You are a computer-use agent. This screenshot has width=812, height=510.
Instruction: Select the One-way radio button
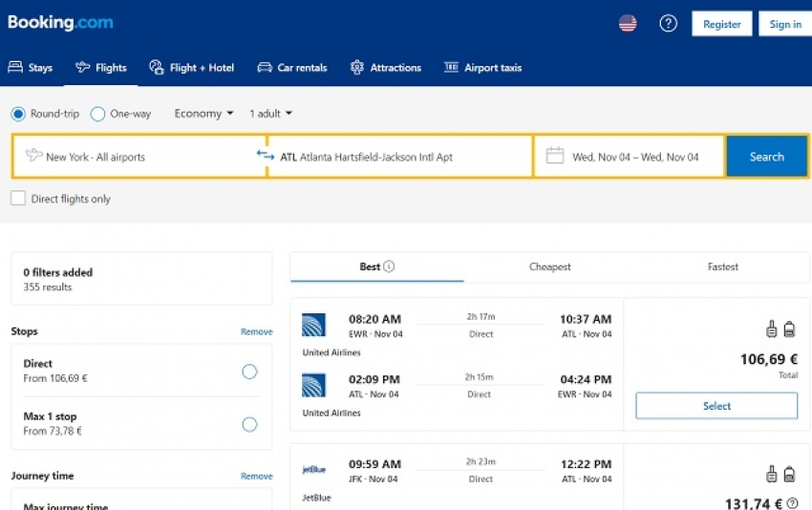(97, 114)
